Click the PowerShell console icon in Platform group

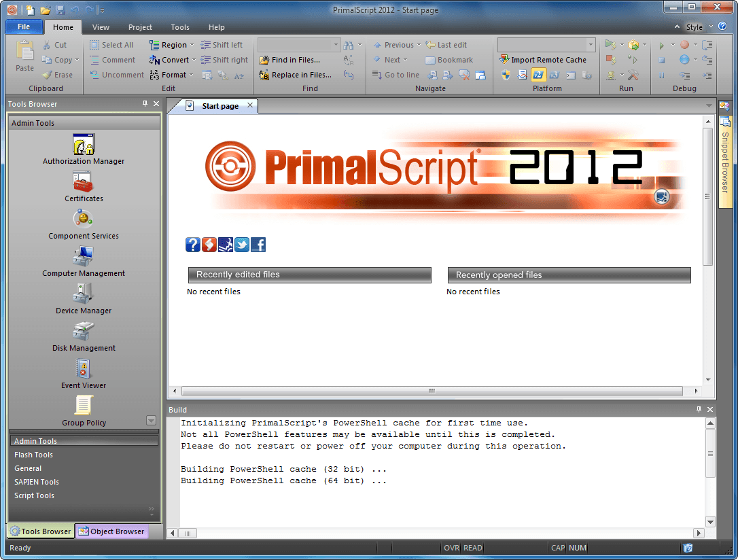(x=570, y=75)
